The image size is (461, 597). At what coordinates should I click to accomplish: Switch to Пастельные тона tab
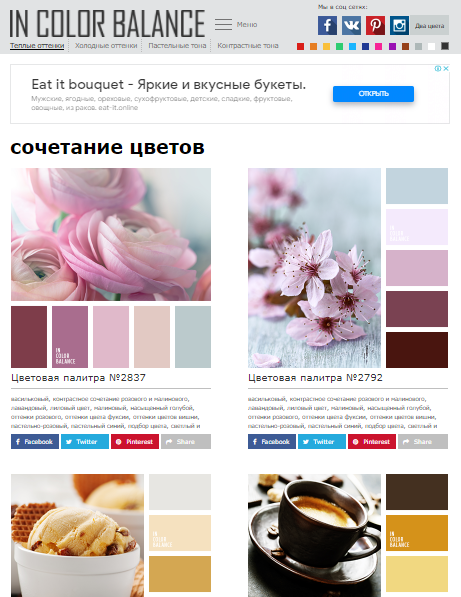point(177,46)
